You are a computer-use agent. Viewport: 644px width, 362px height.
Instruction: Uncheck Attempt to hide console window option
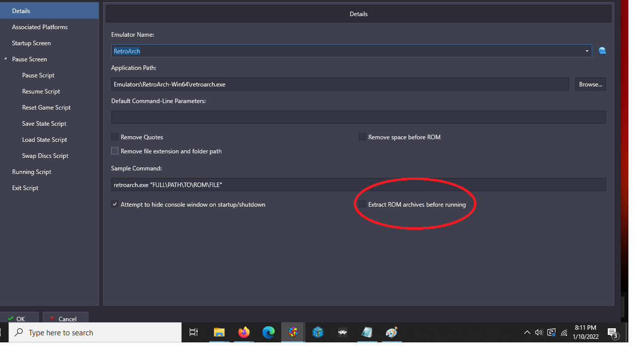tap(115, 205)
